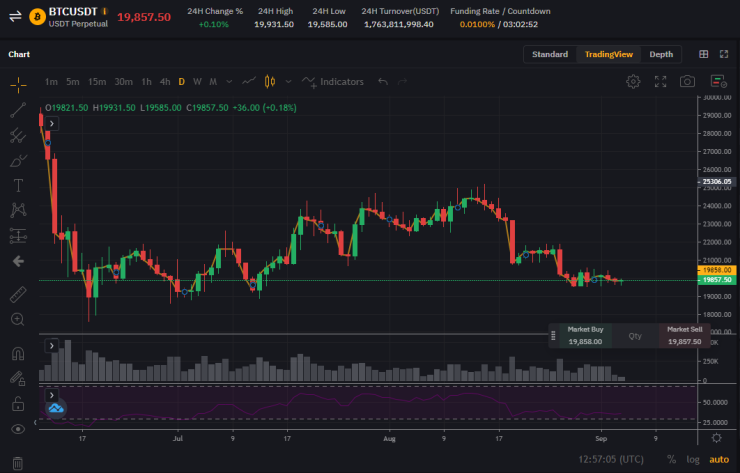Switch to the Standard chart tab
The height and width of the screenshot is (473, 740).
click(x=550, y=54)
